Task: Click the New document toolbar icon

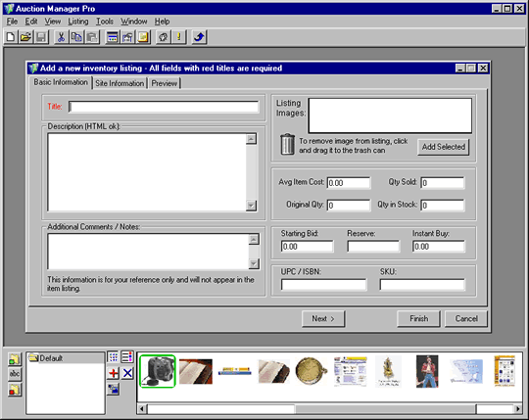Action: pyautogui.click(x=11, y=37)
